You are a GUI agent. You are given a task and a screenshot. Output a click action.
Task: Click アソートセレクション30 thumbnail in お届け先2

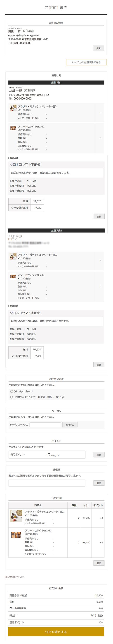13,276
